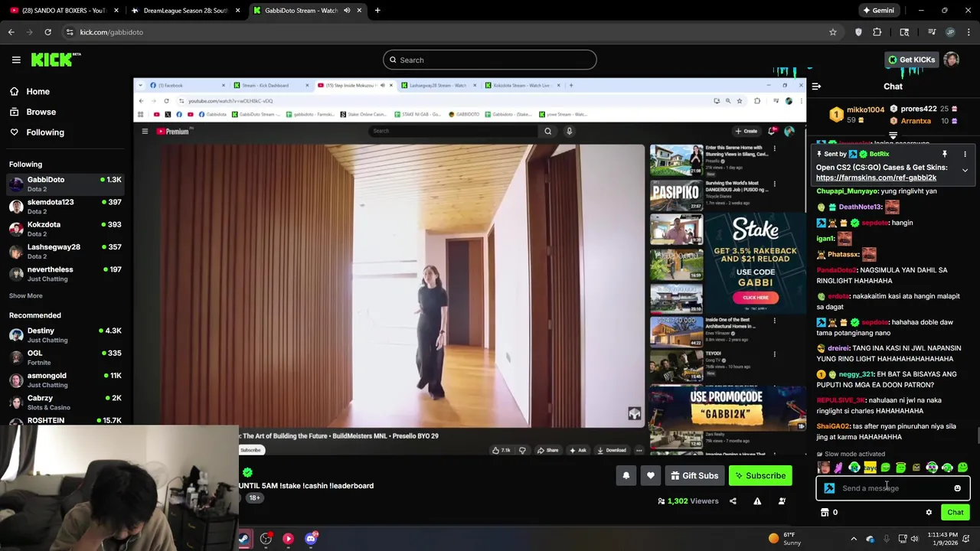Go back in browser history
The height and width of the screenshot is (551, 980).
pyautogui.click(x=11, y=32)
